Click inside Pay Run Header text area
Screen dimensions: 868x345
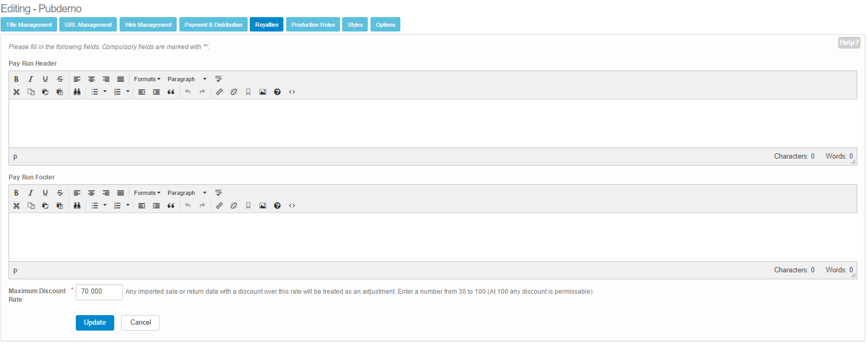tap(433, 123)
